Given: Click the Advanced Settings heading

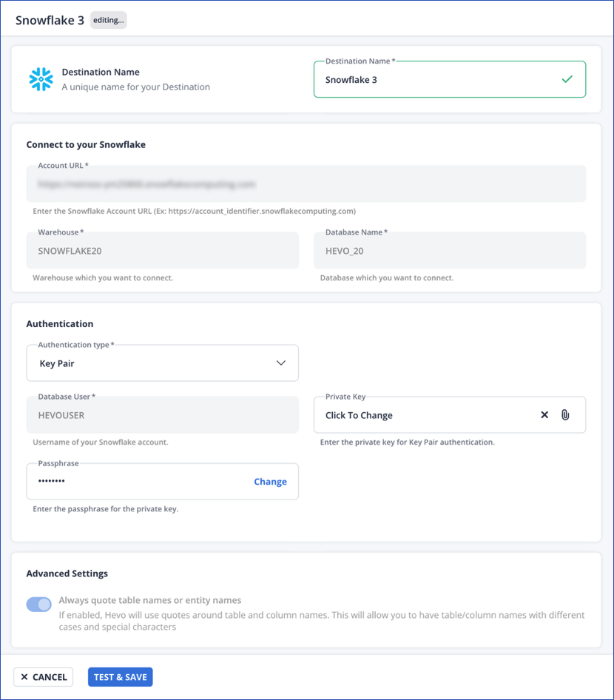Looking at the screenshot, I should 67,573.
